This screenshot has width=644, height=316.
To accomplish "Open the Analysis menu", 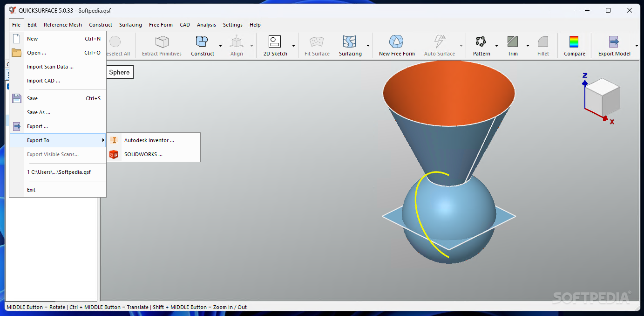I will (206, 25).
